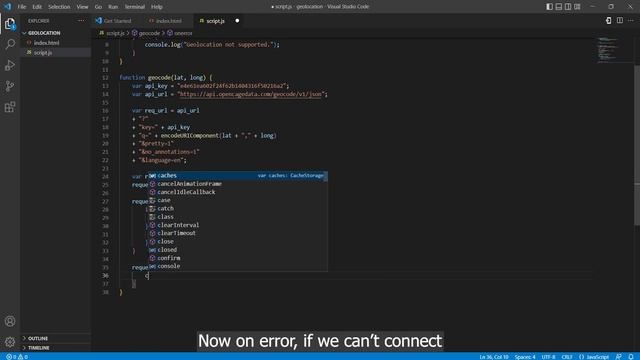Open the Run menu
The image size is (640, 360).
(x=113, y=7)
